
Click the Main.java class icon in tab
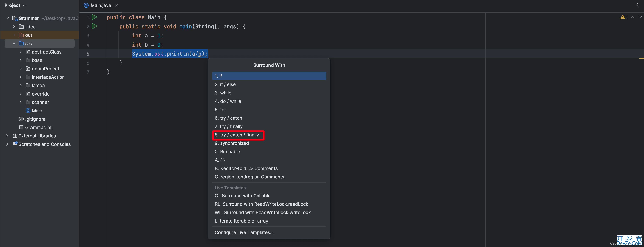86,5
